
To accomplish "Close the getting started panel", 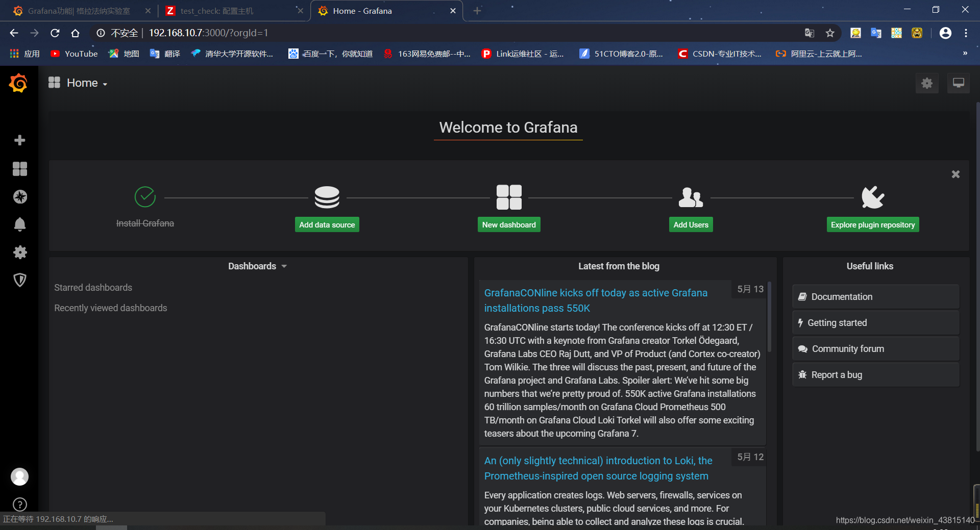I will point(955,174).
